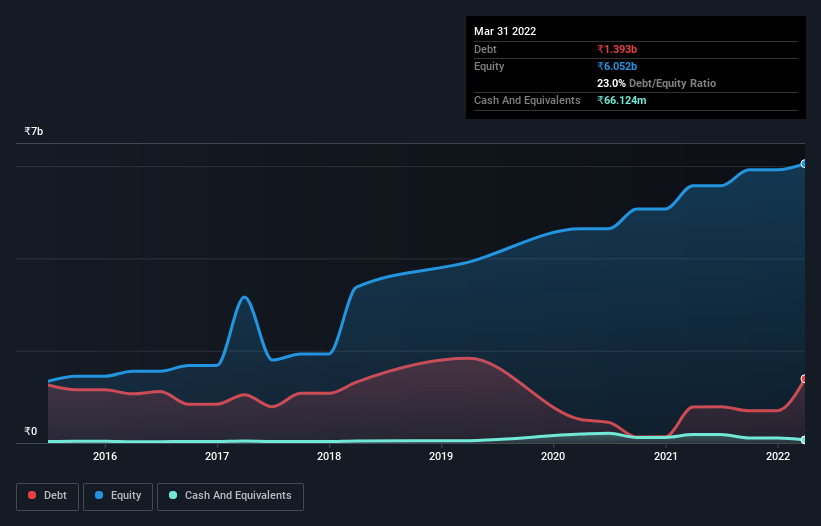Select the 2019 x-axis label
The width and height of the screenshot is (821, 526).
pos(441,456)
